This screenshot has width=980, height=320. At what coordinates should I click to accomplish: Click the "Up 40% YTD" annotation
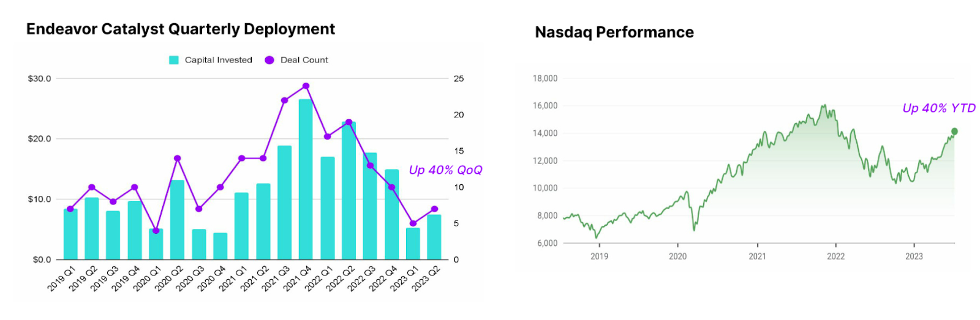click(938, 108)
